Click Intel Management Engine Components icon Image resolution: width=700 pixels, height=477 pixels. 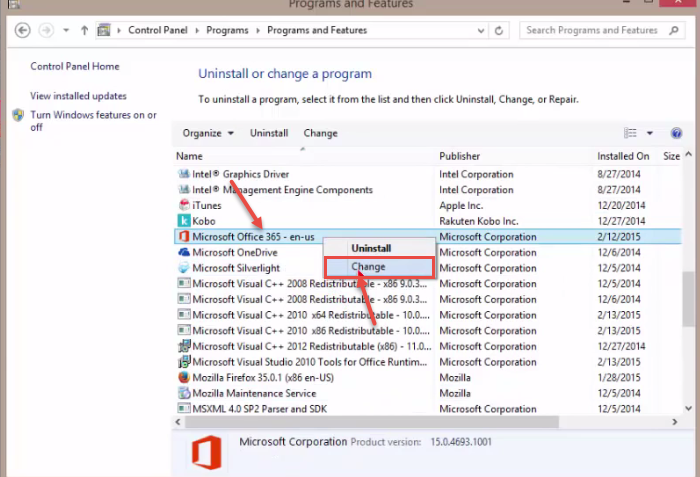(184, 189)
